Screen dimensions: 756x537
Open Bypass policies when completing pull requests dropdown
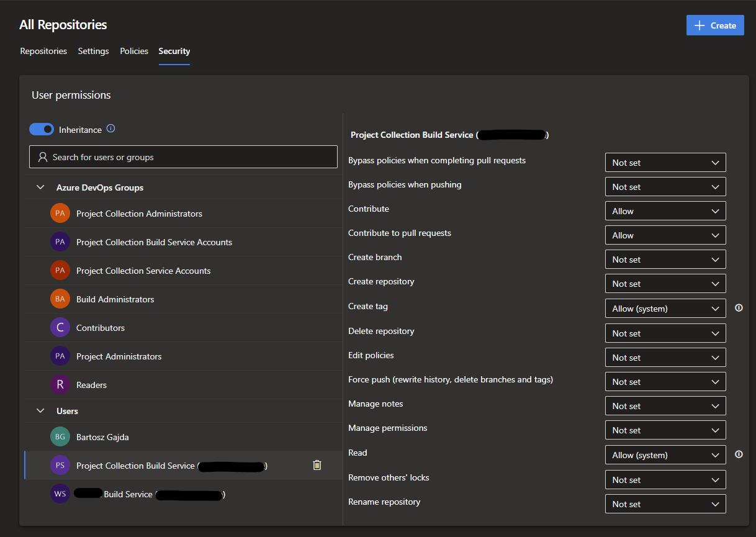(x=665, y=163)
